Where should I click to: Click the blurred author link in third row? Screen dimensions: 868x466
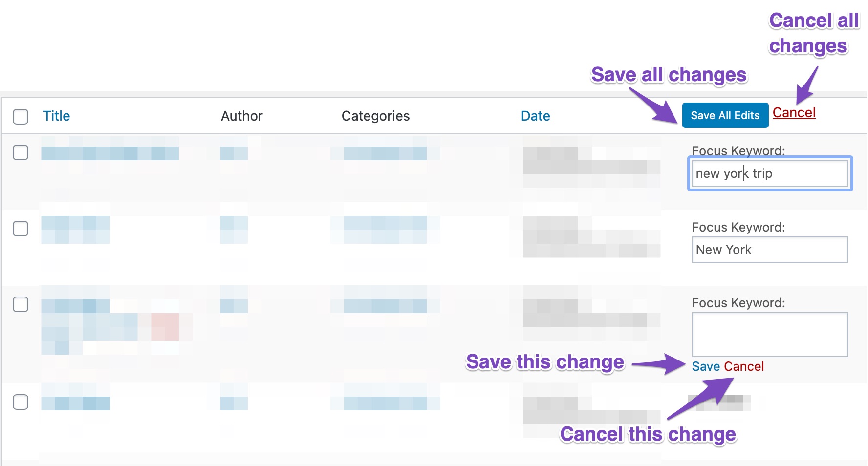click(x=234, y=306)
